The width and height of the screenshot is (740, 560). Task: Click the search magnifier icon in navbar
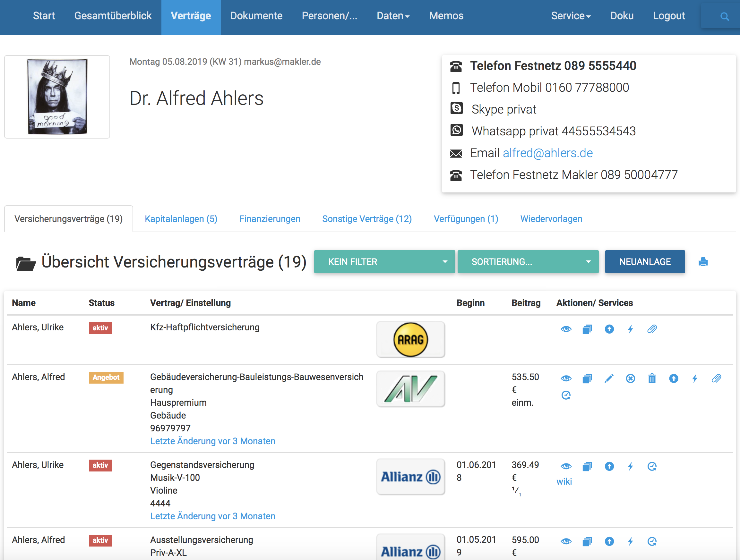(724, 16)
